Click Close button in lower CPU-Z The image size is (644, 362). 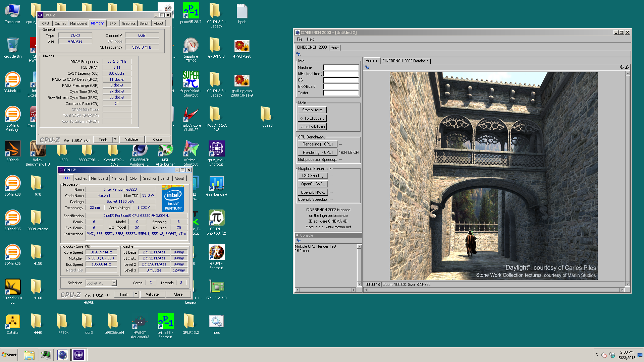point(178,294)
